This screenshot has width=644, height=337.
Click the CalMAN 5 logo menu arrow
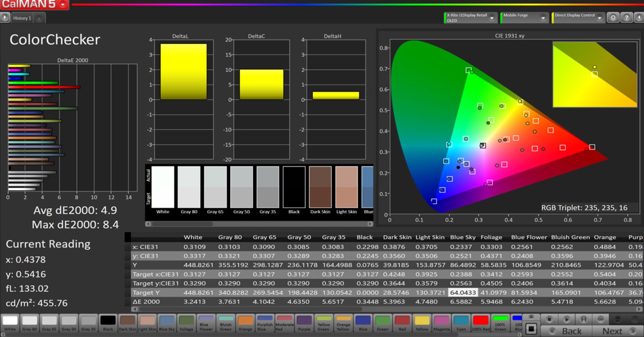point(63,5)
